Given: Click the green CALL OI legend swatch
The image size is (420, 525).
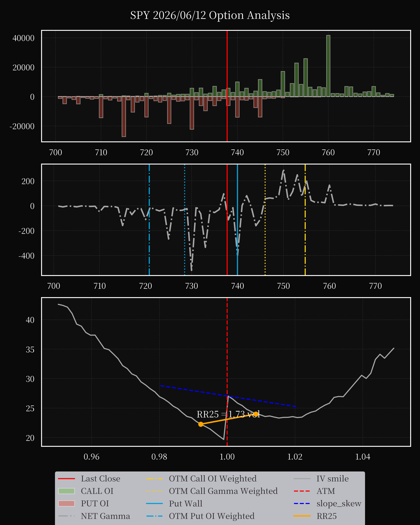Looking at the screenshot, I should click(x=66, y=491).
